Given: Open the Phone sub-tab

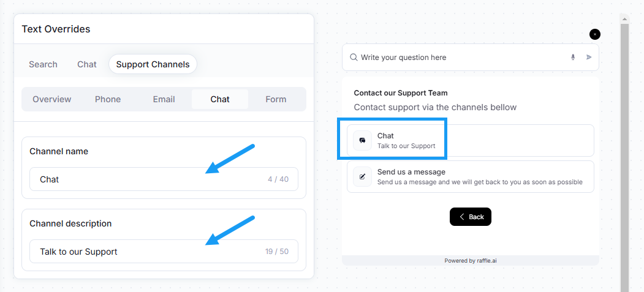Looking at the screenshot, I should click(x=108, y=99).
